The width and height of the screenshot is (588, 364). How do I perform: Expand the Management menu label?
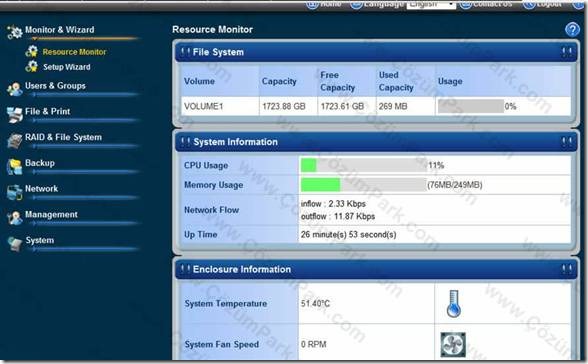click(x=51, y=214)
